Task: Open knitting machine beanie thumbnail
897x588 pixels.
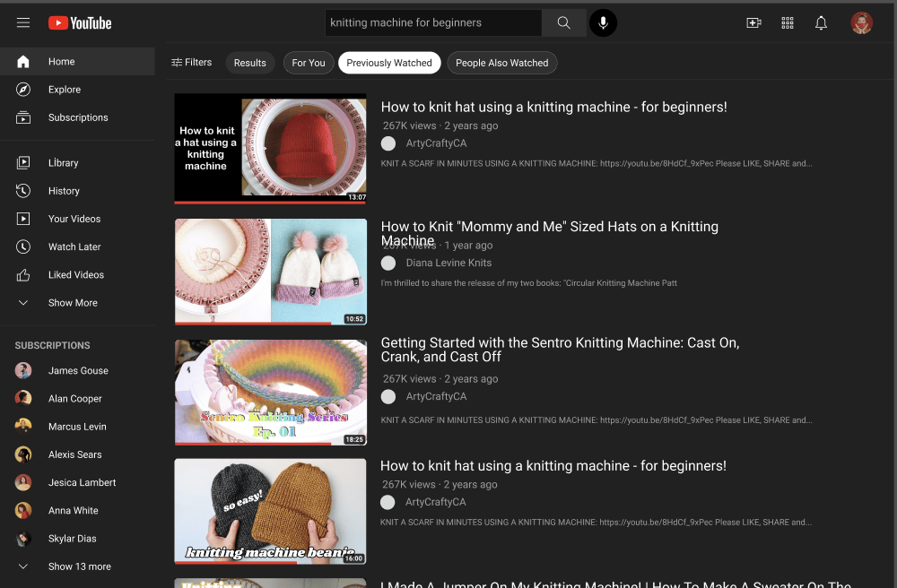Action: point(271,512)
